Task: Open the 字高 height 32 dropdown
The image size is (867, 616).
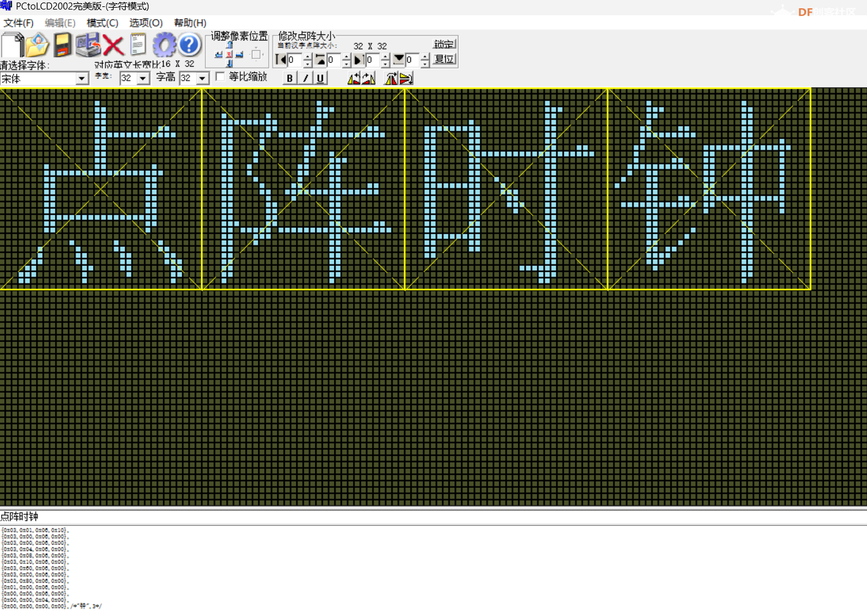Action: [203, 78]
